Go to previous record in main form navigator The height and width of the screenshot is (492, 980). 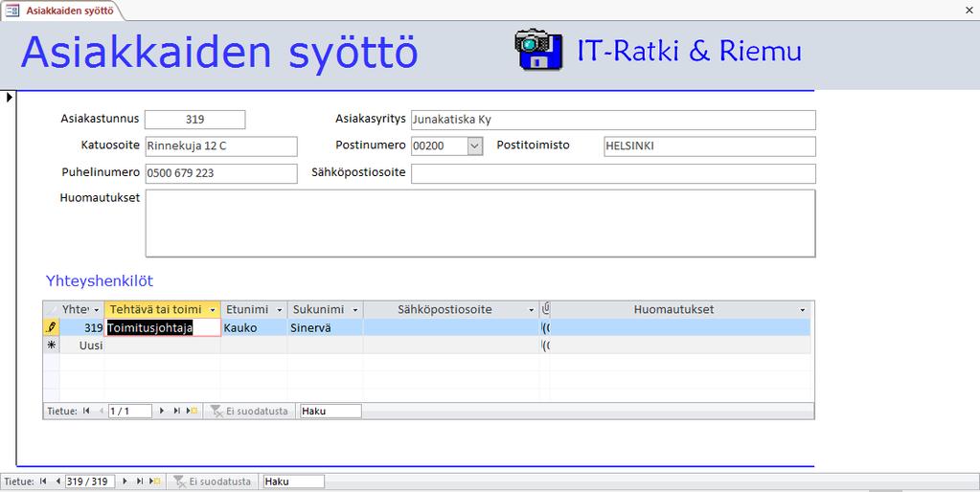pyautogui.click(x=57, y=481)
